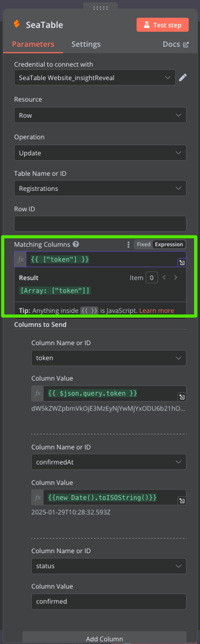Switch Matching Columns to Fixed mode
This screenshot has height=644, width=200.
[x=144, y=244]
